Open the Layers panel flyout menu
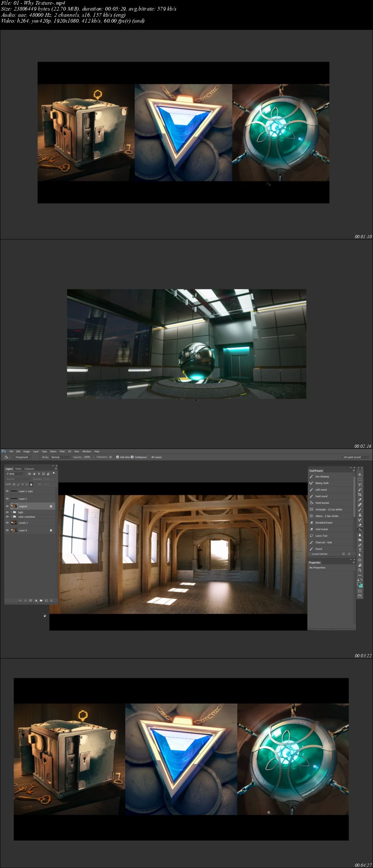 pos(56,469)
